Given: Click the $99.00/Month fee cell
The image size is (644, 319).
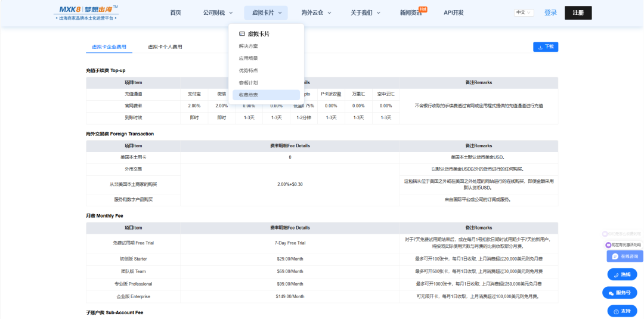Looking at the screenshot, I should [x=290, y=284].
